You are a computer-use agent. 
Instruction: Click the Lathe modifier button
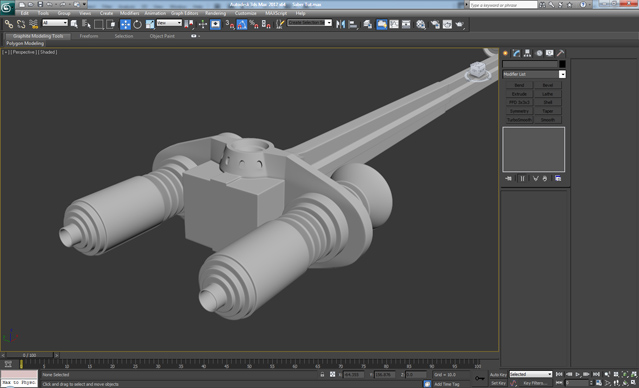(548, 94)
